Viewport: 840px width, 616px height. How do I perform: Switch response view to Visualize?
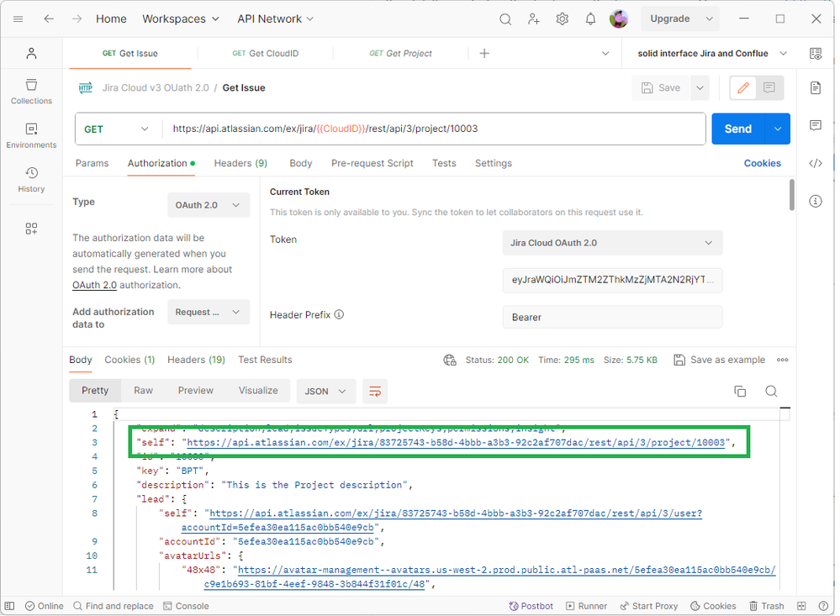pyautogui.click(x=258, y=391)
